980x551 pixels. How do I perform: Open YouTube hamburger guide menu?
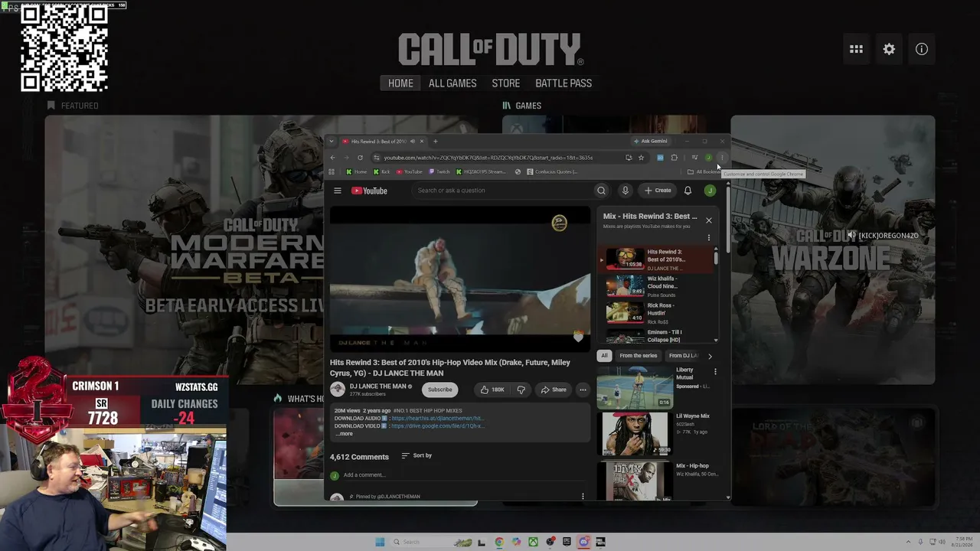[338, 191]
